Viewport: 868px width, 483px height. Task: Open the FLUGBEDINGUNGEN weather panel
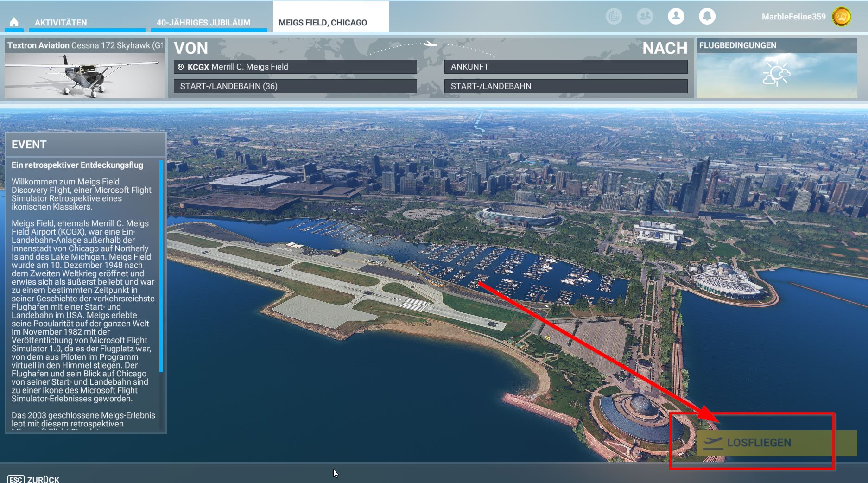click(777, 68)
